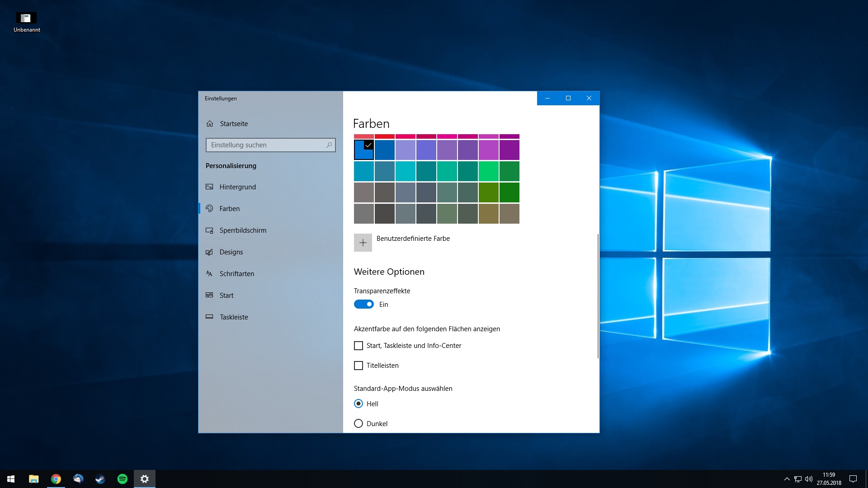Open Steam from the taskbar

click(100, 479)
